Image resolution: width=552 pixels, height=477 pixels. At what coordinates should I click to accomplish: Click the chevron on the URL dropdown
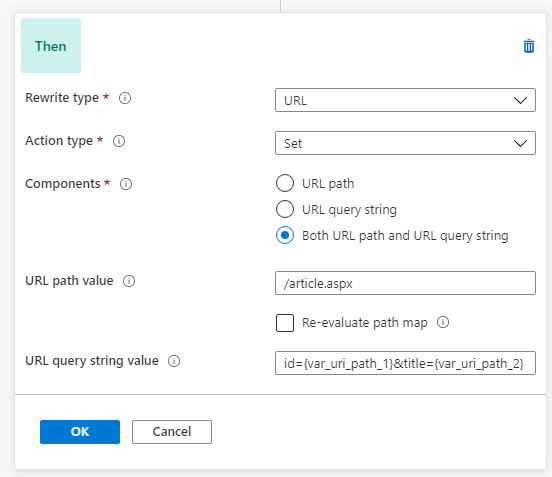click(x=520, y=100)
